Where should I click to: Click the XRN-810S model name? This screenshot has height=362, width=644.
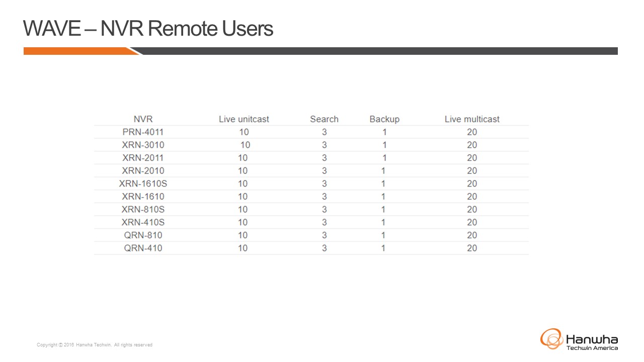pyautogui.click(x=143, y=209)
